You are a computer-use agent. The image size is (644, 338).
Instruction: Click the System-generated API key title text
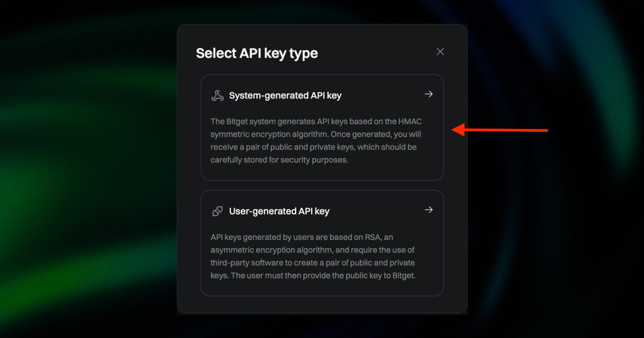(x=285, y=95)
